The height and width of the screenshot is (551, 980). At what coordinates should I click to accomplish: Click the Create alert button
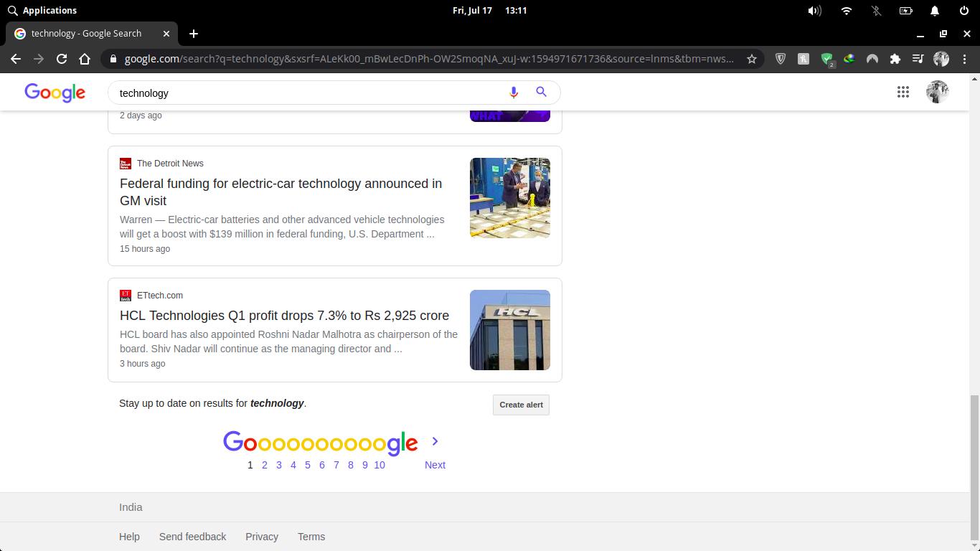click(x=521, y=405)
